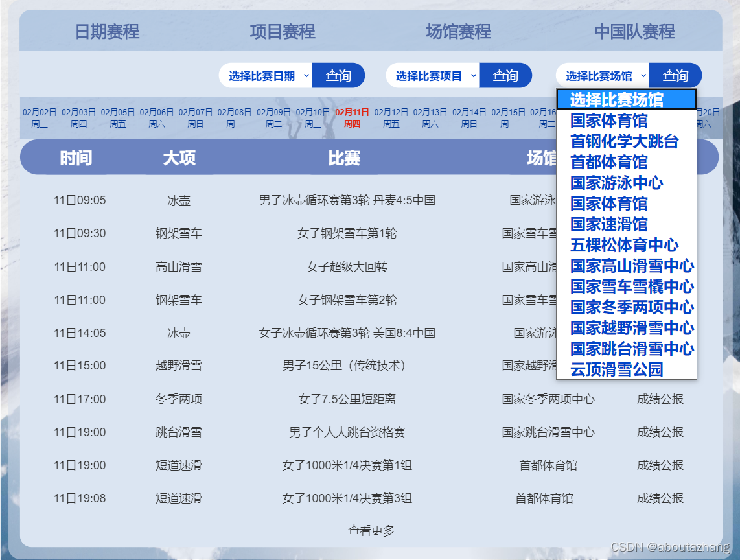Select 国家高山滑雪中心 venue option
Image resolution: width=740 pixels, height=560 pixels.
point(631,266)
